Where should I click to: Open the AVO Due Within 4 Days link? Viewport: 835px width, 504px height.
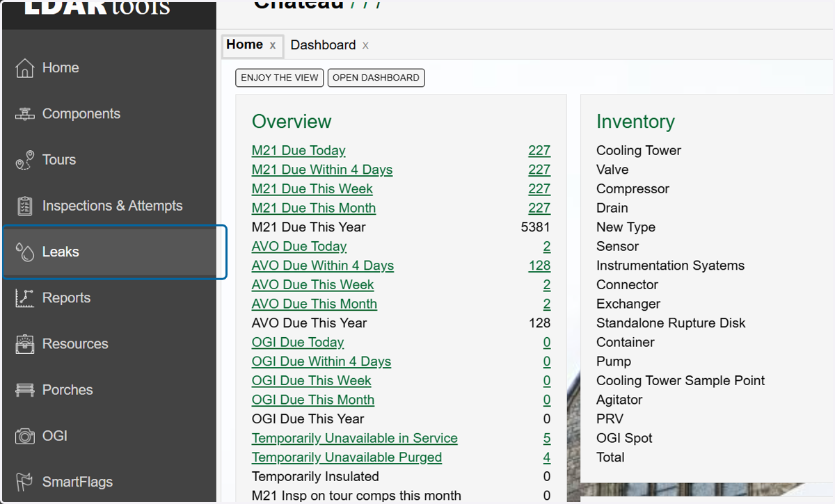tap(323, 266)
